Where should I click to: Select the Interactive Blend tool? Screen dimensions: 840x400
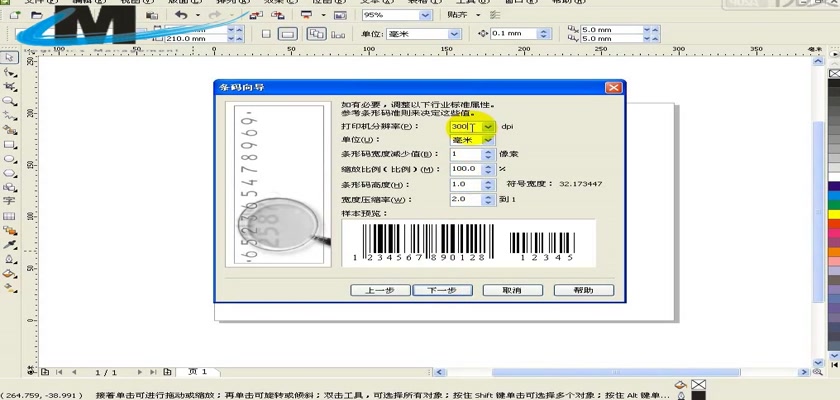[10, 231]
